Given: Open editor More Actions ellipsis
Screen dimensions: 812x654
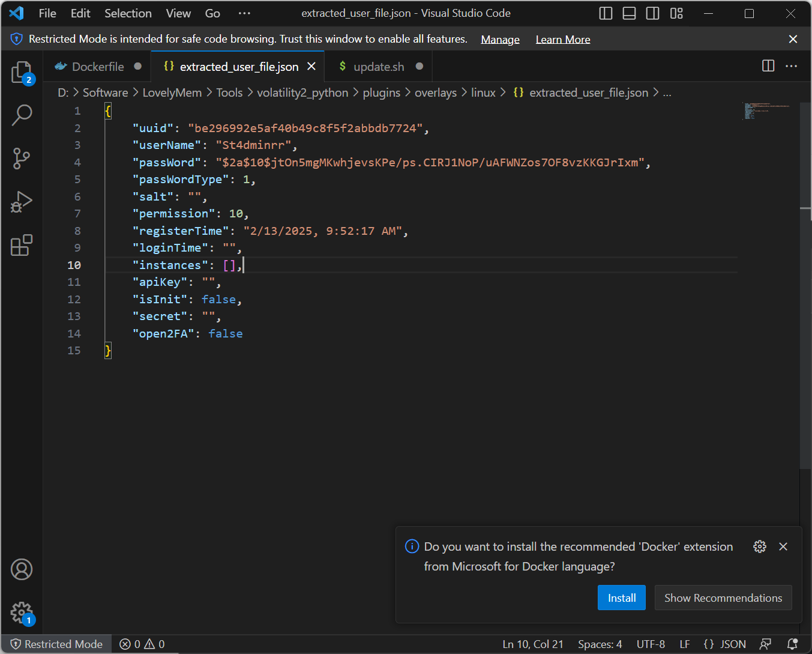Looking at the screenshot, I should 792,66.
